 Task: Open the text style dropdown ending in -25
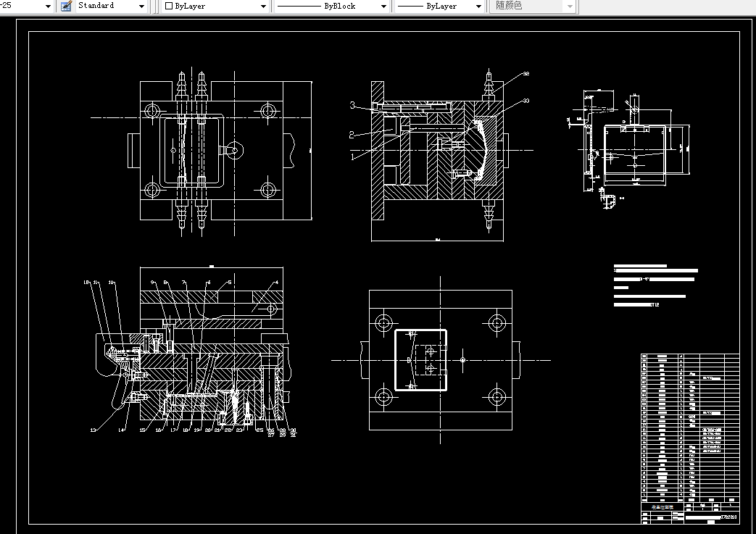[48, 7]
